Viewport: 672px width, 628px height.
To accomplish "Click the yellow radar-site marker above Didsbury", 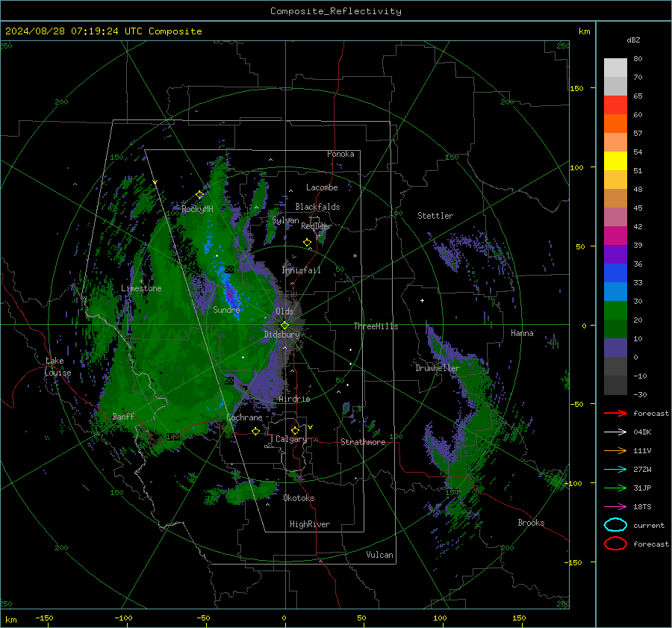I will (x=284, y=326).
